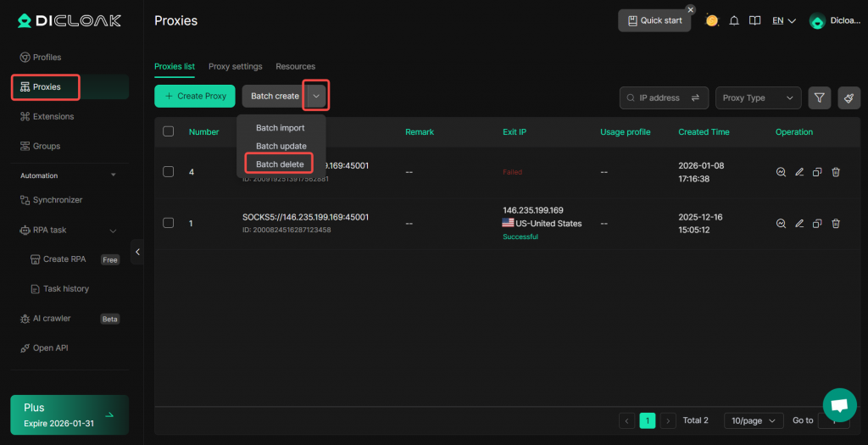
Task: Expand the 10/page page size selector
Action: [x=753, y=420]
